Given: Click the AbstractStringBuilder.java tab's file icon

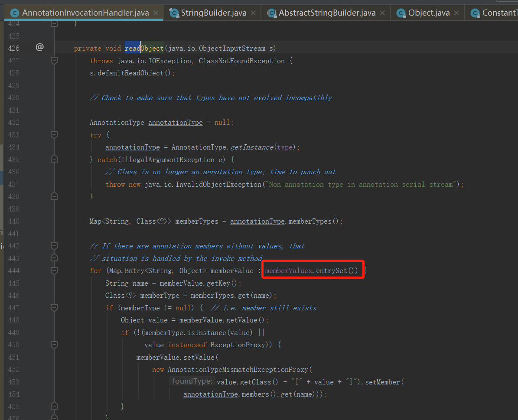Looking at the screenshot, I should point(272,13).
